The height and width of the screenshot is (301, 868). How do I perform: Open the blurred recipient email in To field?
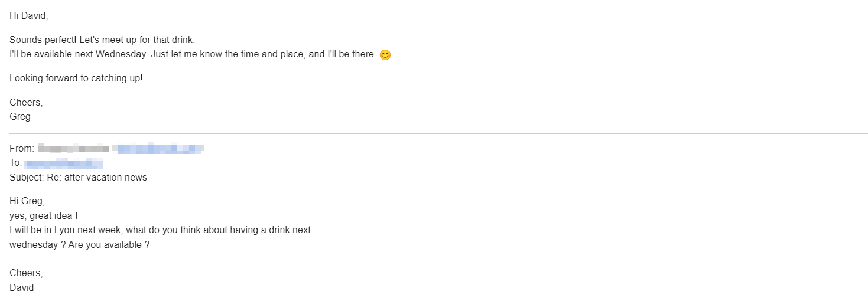click(64, 163)
